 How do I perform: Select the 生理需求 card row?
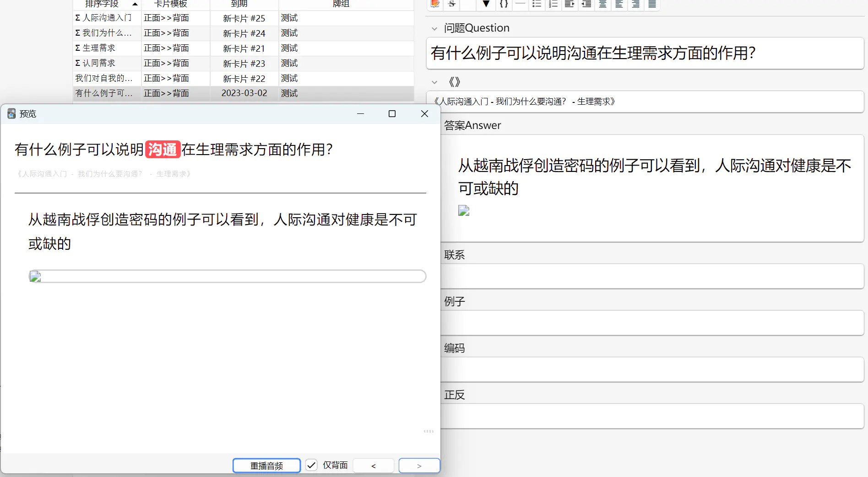244,48
